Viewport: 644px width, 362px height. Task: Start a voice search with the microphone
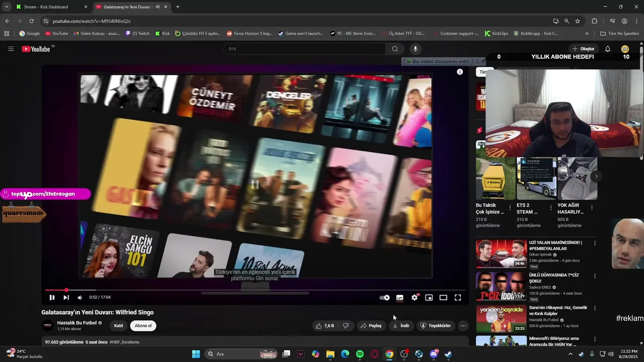(x=415, y=49)
